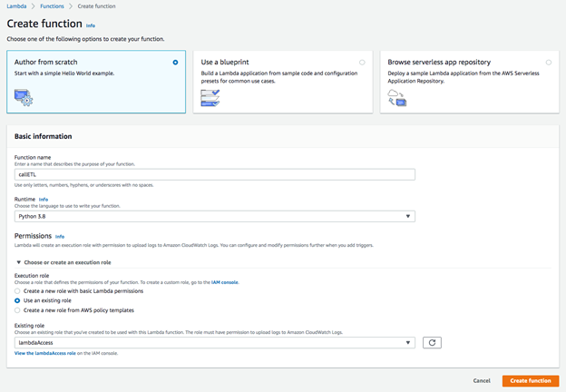Open the Runtime Python 3.8 dropdown
Image resolution: width=566 pixels, height=392 pixels.
pos(215,217)
